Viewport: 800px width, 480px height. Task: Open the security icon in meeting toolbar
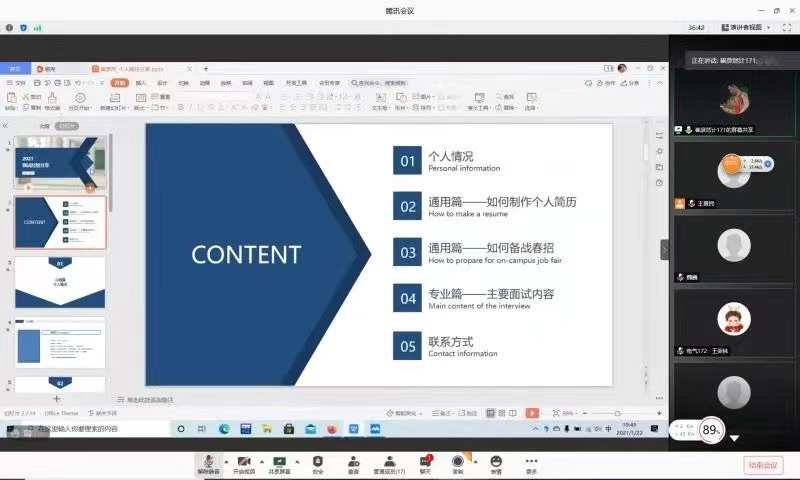318,462
